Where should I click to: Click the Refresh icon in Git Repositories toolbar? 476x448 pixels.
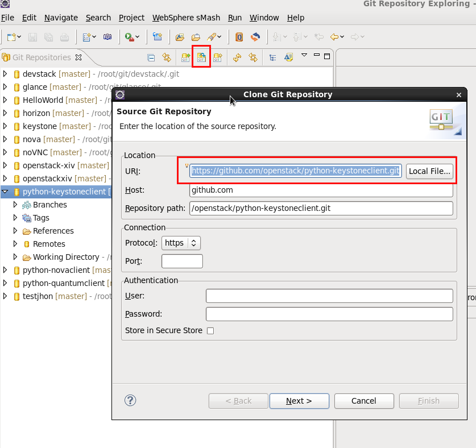tap(237, 57)
